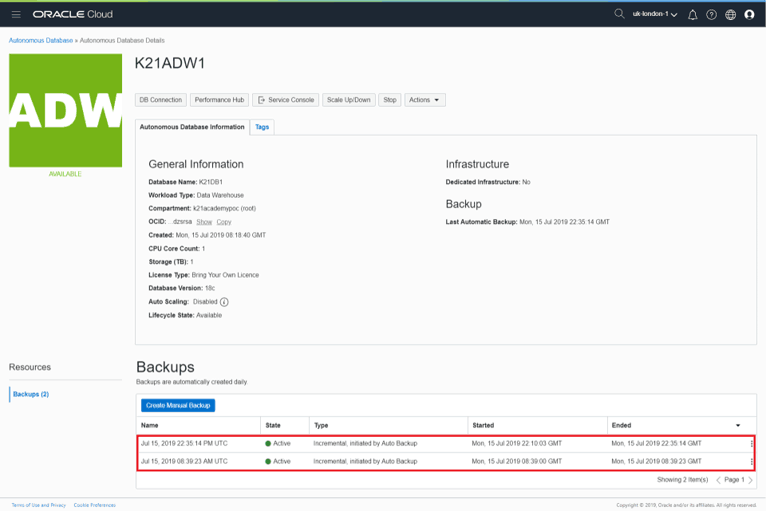Open the uk-london-1 region dropdown
The width and height of the screenshot is (766, 511).
click(655, 14)
